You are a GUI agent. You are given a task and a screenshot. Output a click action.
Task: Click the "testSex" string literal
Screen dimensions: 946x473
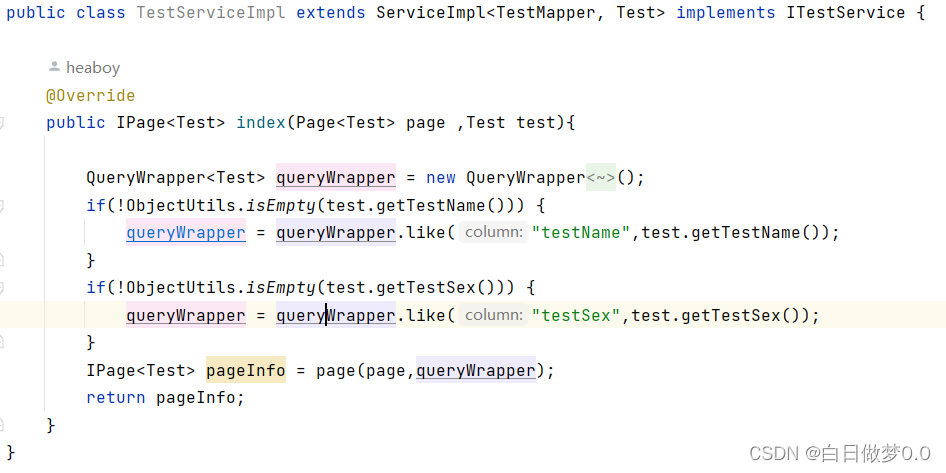576,315
